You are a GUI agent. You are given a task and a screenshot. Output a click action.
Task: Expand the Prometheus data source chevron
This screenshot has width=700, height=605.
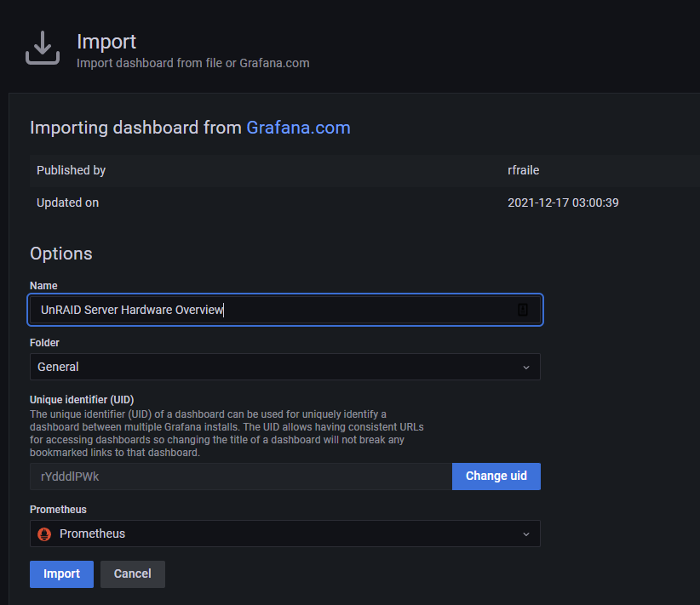(x=526, y=534)
